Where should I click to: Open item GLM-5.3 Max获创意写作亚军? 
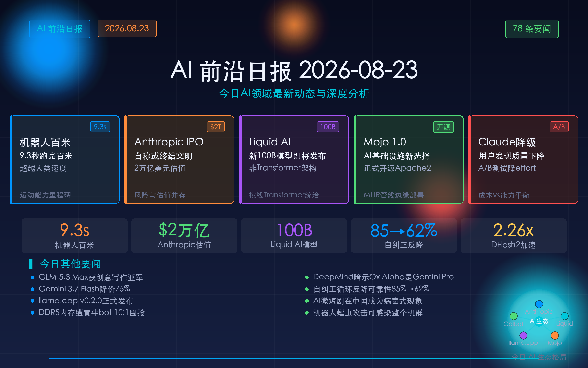pos(91,277)
